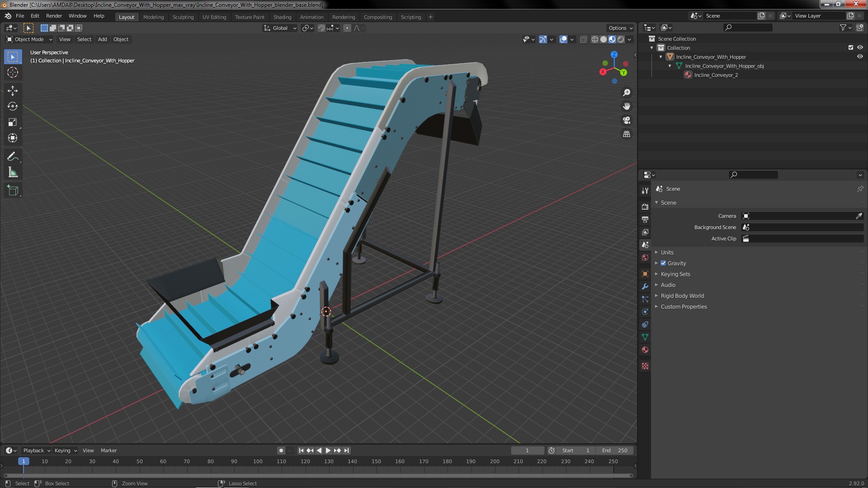This screenshot has width=868, height=488.
Task: Click the Transform tool icon
Action: (13, 138)
